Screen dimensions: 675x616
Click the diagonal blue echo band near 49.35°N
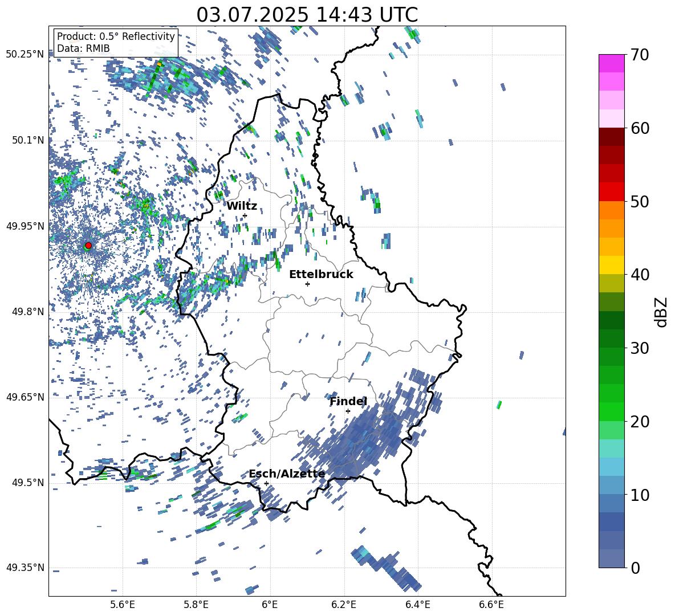pyautogui.click(x=386, y=568)
